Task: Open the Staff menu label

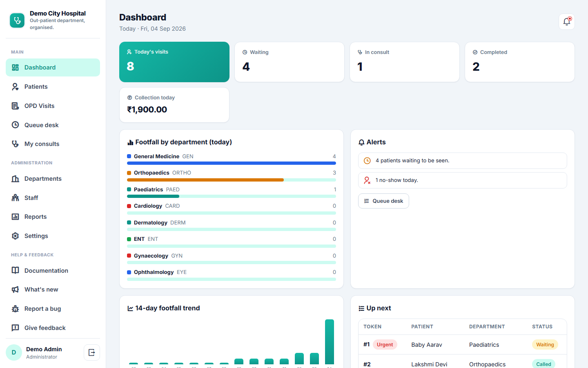Action: [x=31, y=198]
